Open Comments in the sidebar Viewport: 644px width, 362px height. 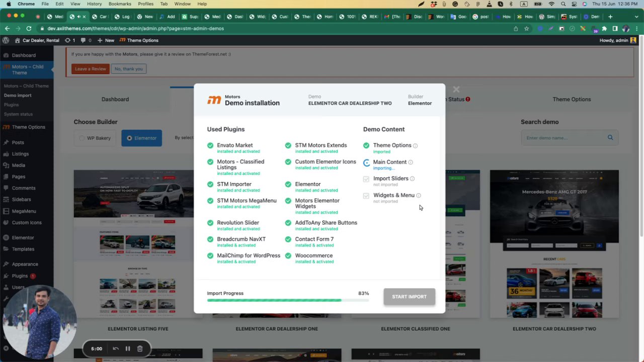click(x=24, y=188)
